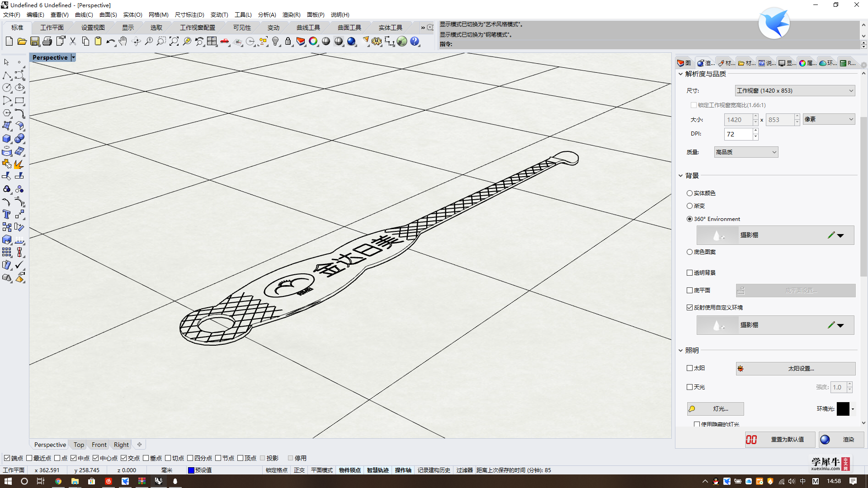Enable the 透明背景 checkbox
Viewport: 868px width, 488px height.
(689, 273)
